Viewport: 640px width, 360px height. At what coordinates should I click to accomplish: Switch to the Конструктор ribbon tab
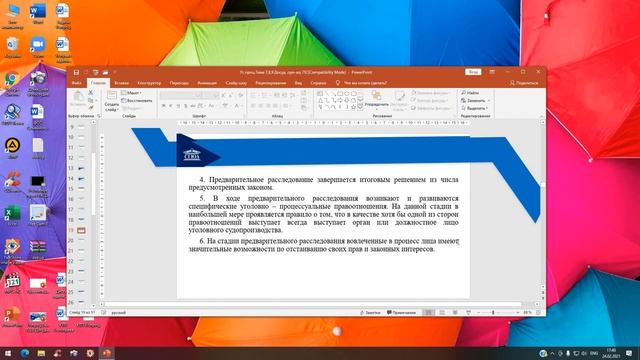(149, 83)
